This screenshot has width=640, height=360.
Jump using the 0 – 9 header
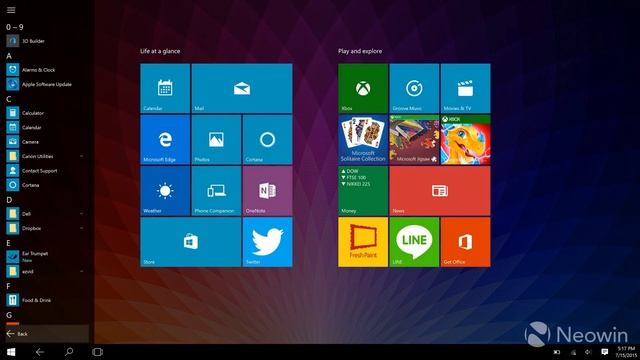pyautogui.click(x=15, y=27)
